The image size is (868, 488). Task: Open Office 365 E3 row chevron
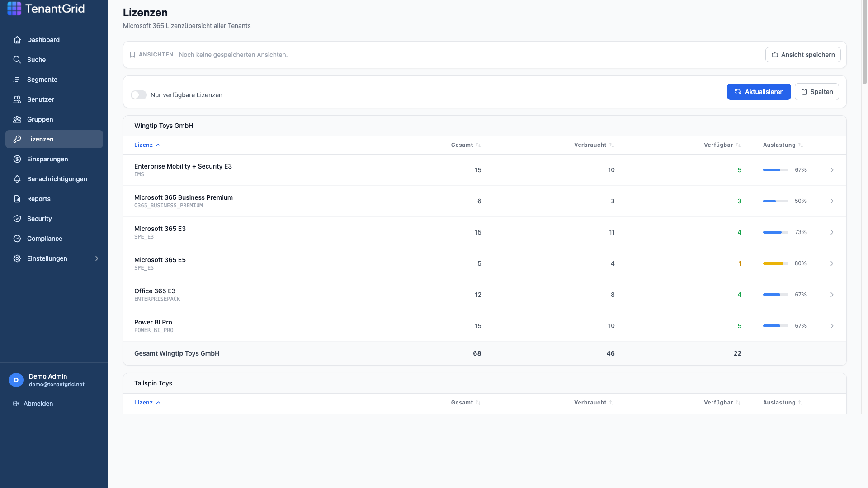click(x=832, y=295)
